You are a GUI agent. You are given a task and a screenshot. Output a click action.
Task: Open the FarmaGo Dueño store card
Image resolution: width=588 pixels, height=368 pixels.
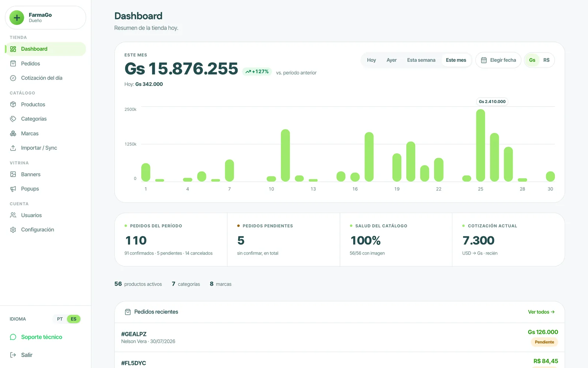click(46, 18)
